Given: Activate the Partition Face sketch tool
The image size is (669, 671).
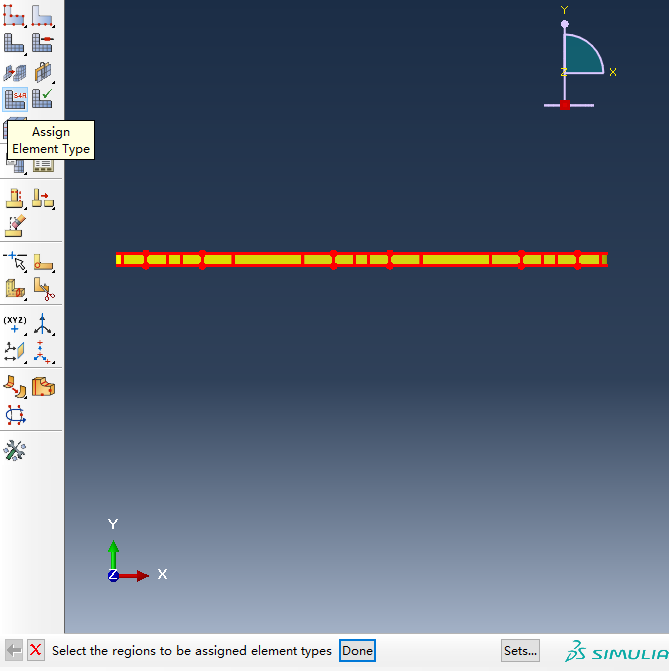Looking at the screenshot, I should pyautogui.click(x=43, y=262).
